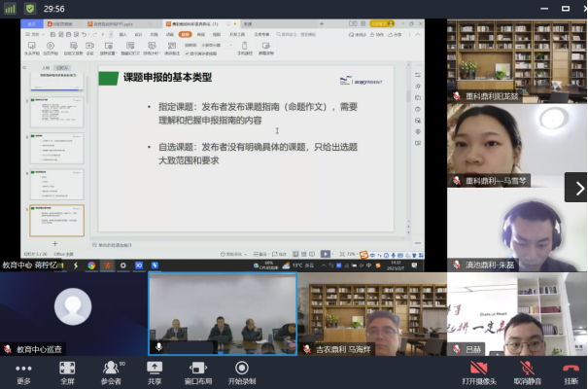The width and height of the screenshot is (588, 389).
Task: Select 马海辉 participant video tile
Action: point(369,313)
